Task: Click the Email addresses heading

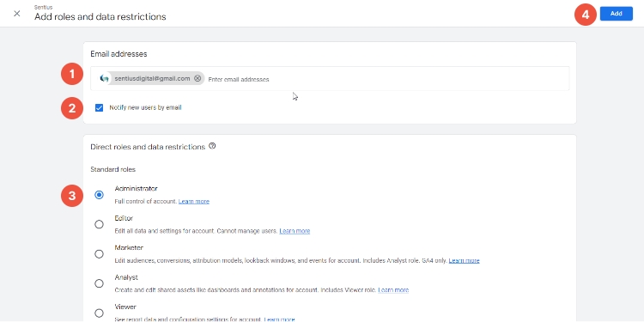Action: (118, 54)
